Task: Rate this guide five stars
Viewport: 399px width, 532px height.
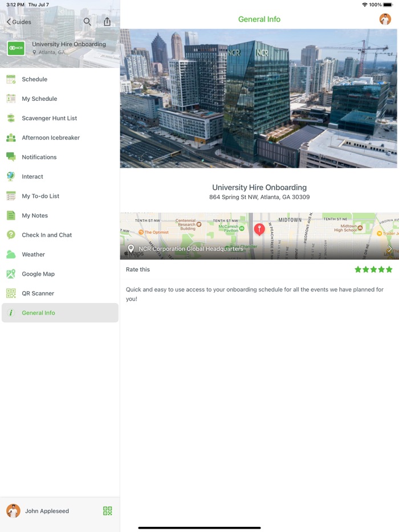Action: point(389,269)
